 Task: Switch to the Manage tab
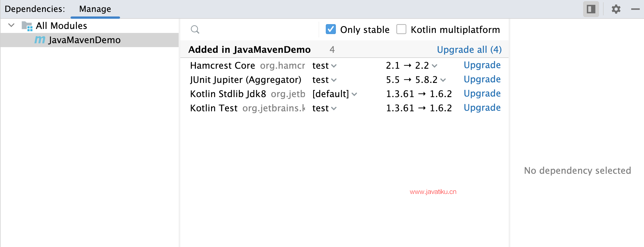95,9
